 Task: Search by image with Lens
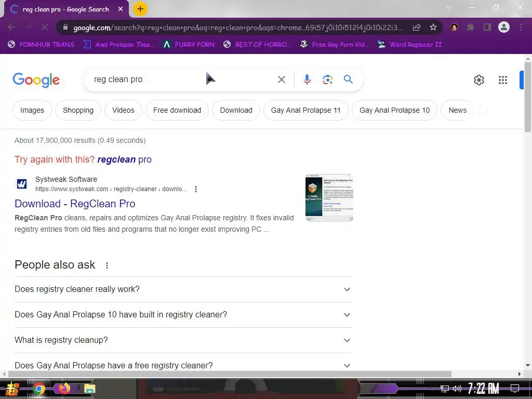click(x=327, y=79)
